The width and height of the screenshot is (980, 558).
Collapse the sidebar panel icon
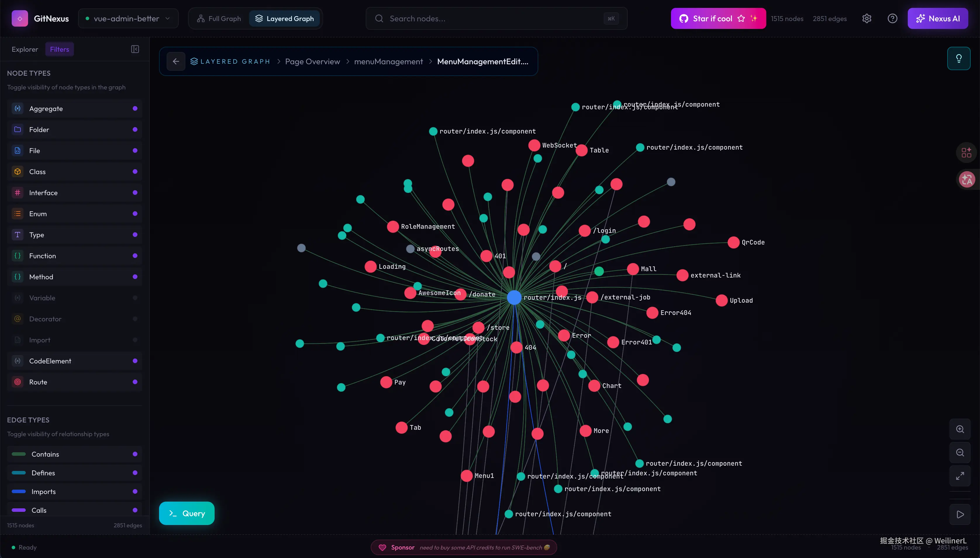click(135, 49)
